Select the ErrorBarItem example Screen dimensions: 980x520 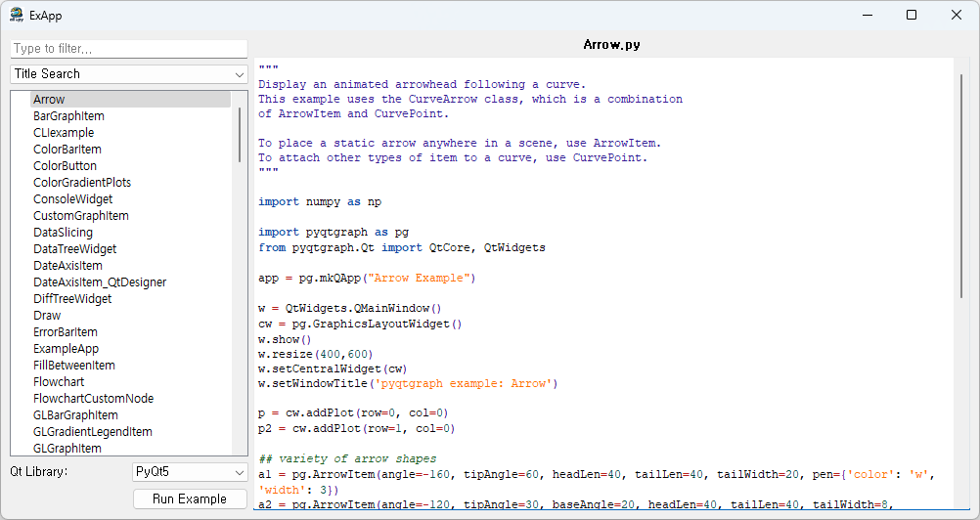click(x=66, y=332)
